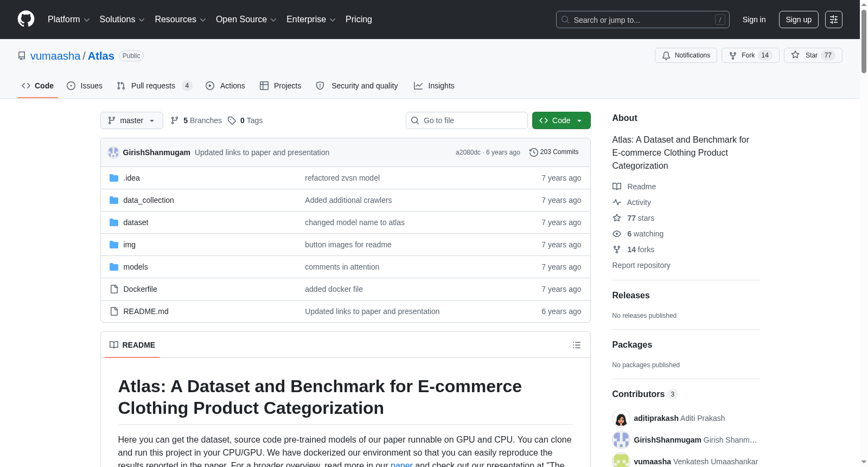Open aditiprakash contributor avatar
The image size is (868, 467).
coord(621,418)
